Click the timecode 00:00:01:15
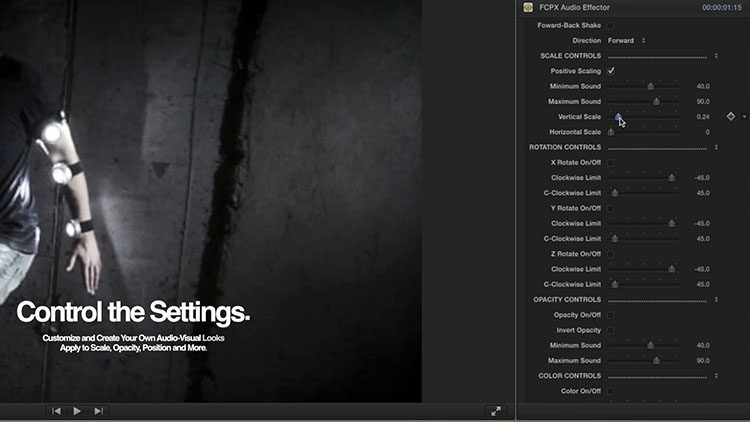 (x=722, y=8)
